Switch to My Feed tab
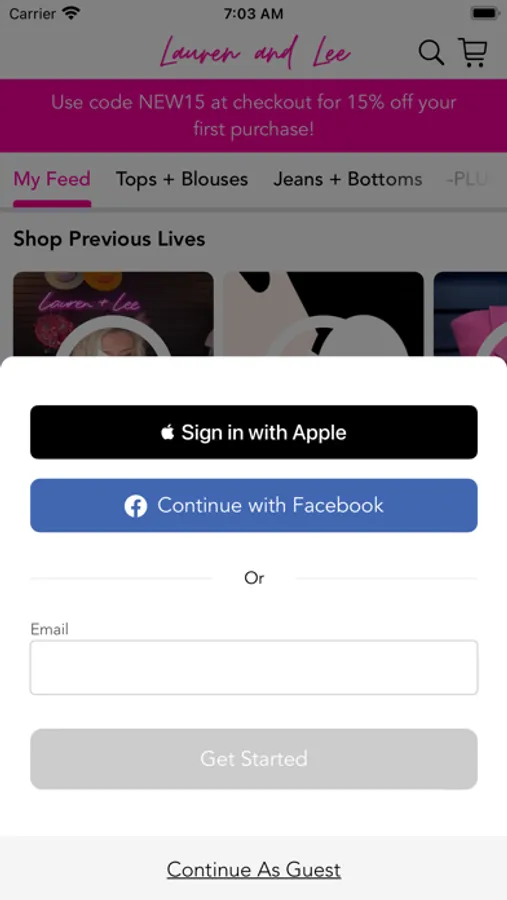The width and height of the screenshot is (507, 900). tap(52, 180)
